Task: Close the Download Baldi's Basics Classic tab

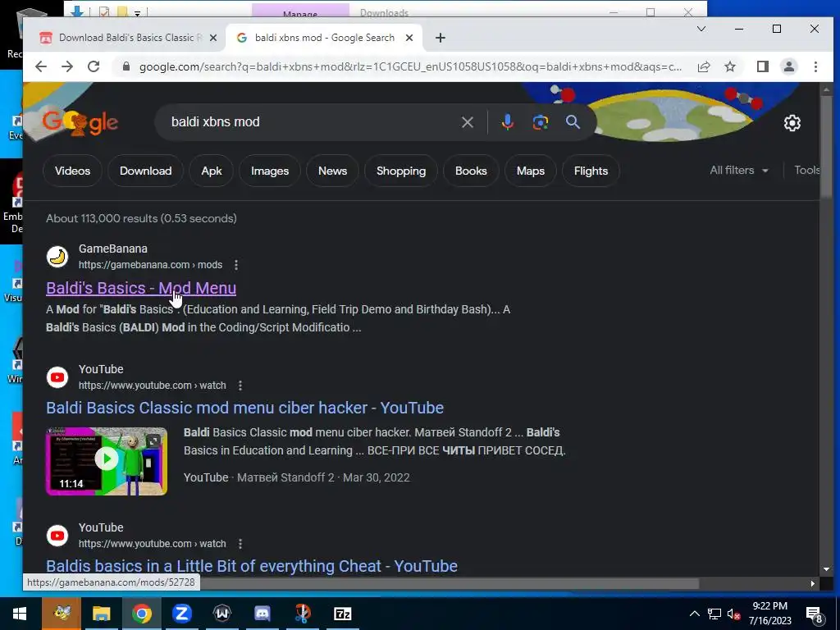Action: click(x=213, y=38)
